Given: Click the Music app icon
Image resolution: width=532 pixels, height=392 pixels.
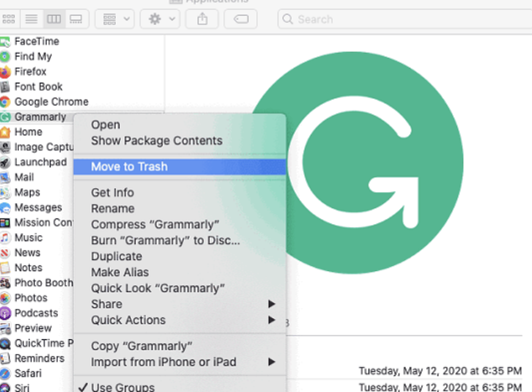Looking at the screenshot, I should 5,238.
